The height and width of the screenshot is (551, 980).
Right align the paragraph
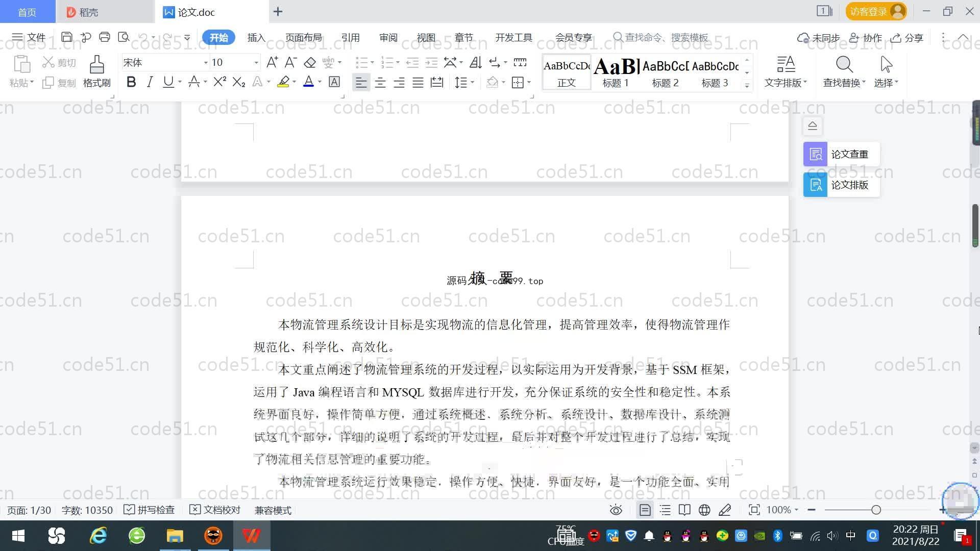[399, 82]
